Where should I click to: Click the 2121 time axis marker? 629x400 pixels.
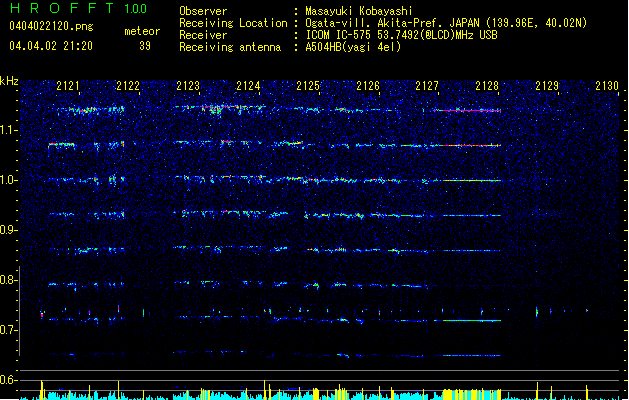click(68, 86)
